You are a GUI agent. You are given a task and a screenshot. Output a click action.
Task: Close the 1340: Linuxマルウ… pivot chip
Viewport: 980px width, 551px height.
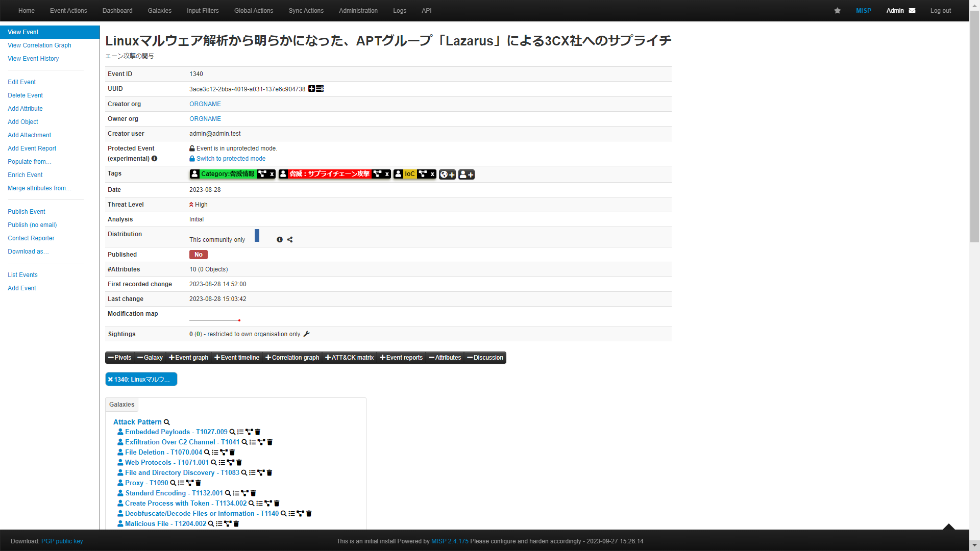pos(110,380)
